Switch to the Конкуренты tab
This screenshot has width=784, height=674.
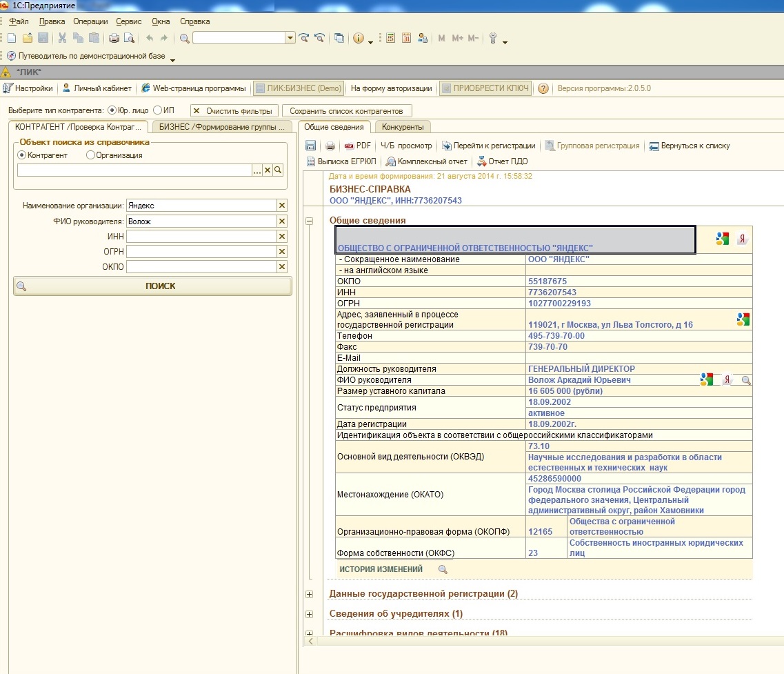403,127
